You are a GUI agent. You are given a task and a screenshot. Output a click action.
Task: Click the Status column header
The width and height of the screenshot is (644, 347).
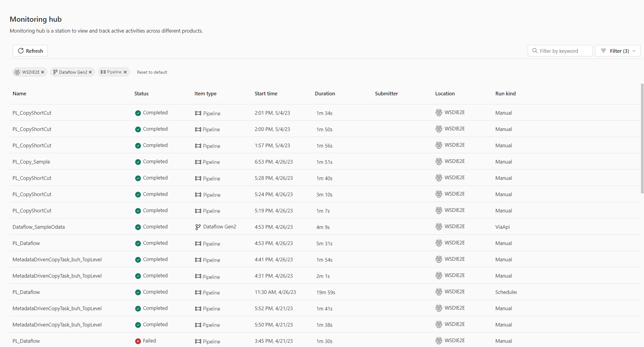[141, 94]
